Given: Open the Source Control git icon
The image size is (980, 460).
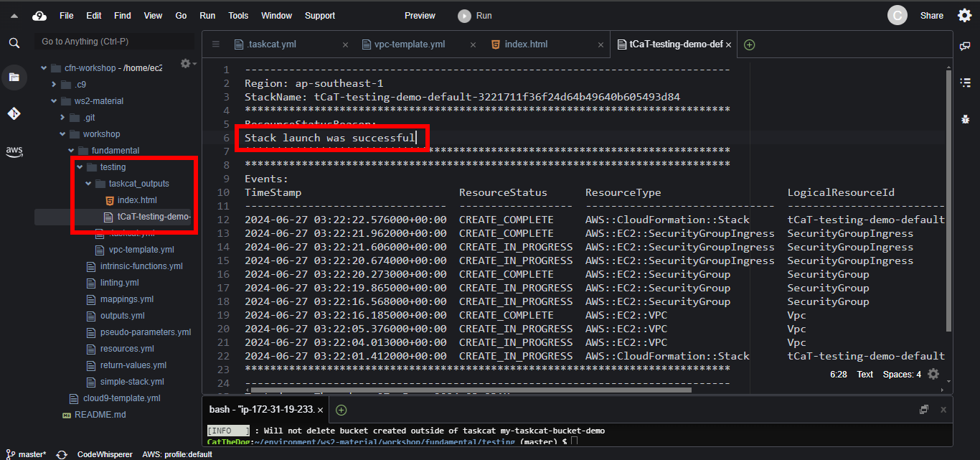Looking at the screenshot, I should pyautogui.click(x=14, y=113).
